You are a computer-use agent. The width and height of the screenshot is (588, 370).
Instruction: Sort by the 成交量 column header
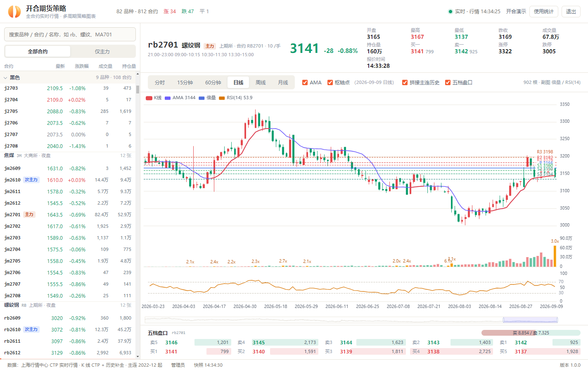[x=105, y=66]
